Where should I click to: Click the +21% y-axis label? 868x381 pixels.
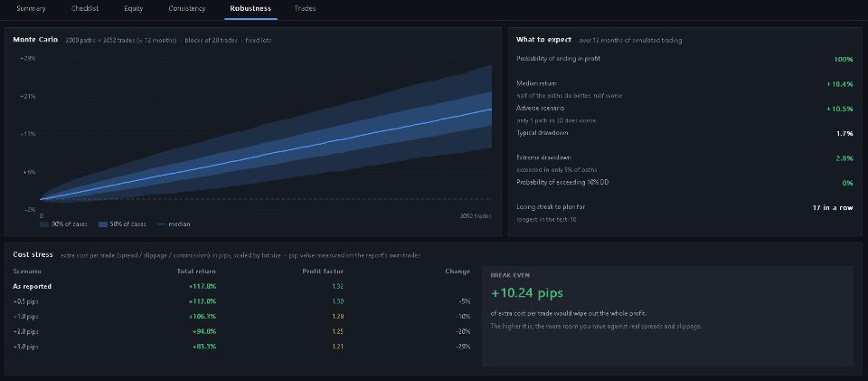click(28, 96)
